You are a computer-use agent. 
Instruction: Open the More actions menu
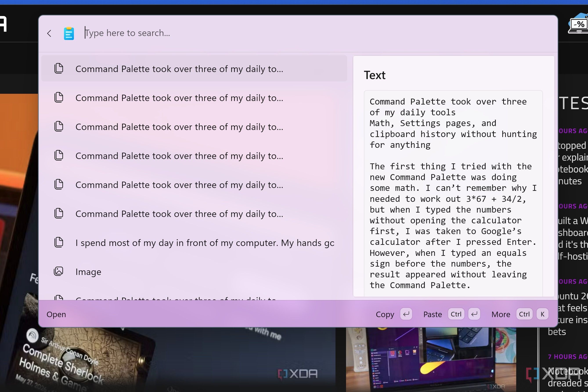[x=501, y=314]
